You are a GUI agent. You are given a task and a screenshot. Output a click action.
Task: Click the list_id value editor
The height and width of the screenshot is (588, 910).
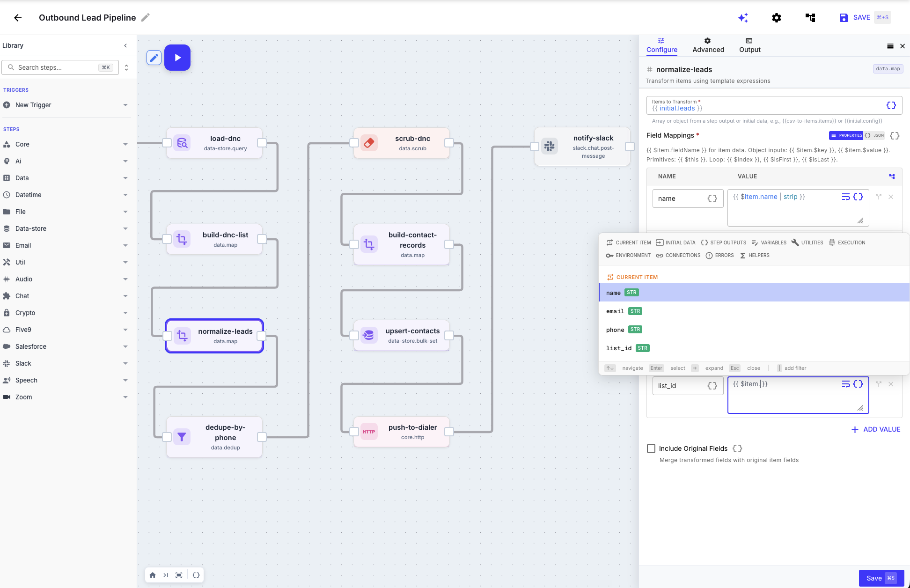798,395
